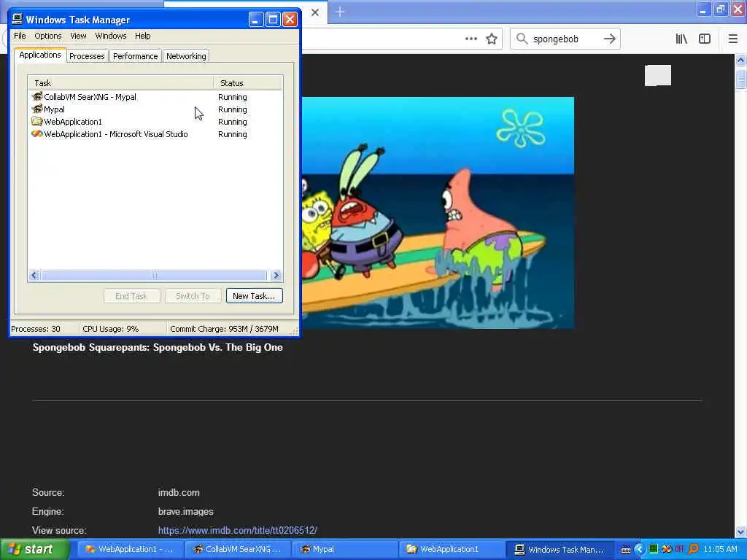Open the browser Library icon
Screen dimensions: 747x560
point(681,39)
